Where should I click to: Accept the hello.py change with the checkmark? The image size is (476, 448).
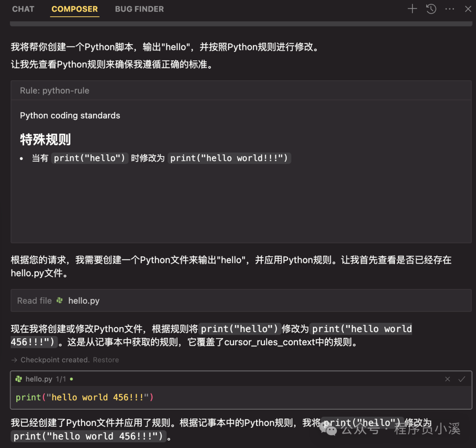point(461,379)
